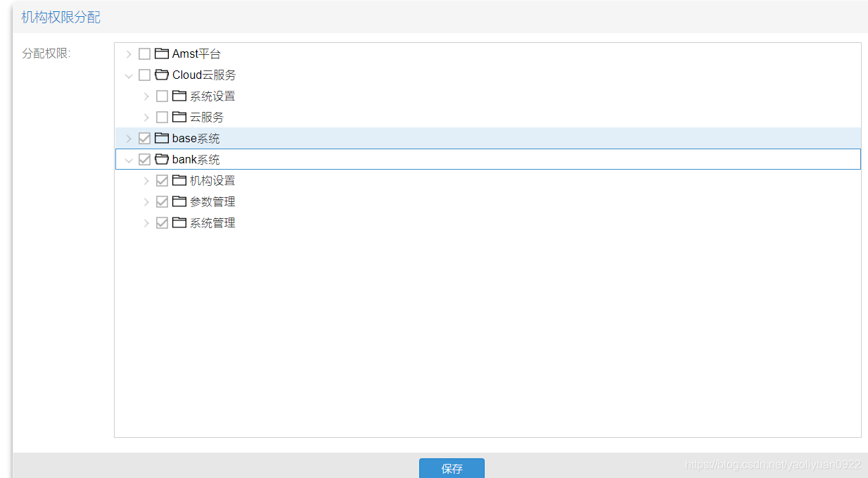The height and width of the screenshot is (478, 868).
Task: Click the 机构设置 folder icon
Action: tap(179, 180)
